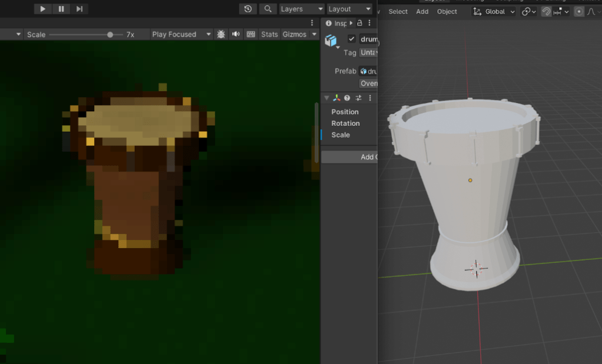Click the Pause button
602x364 pixels.
tap(61, 9)
